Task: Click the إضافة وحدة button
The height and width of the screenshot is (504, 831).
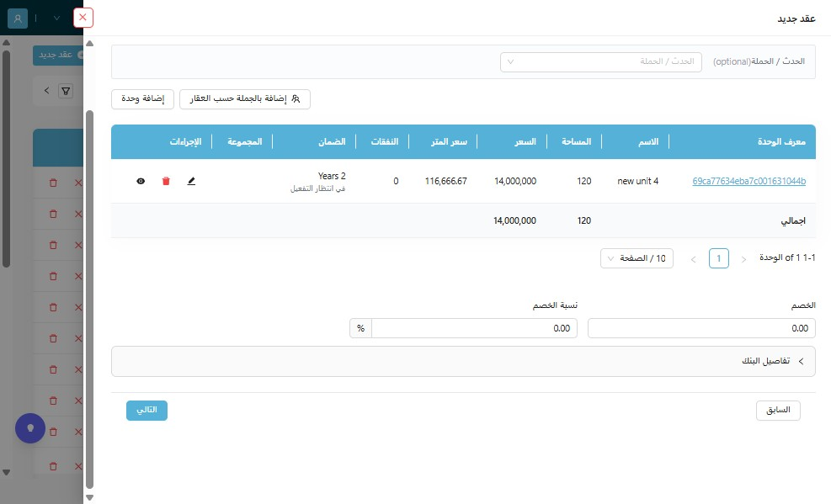Action: pos(142,99)
